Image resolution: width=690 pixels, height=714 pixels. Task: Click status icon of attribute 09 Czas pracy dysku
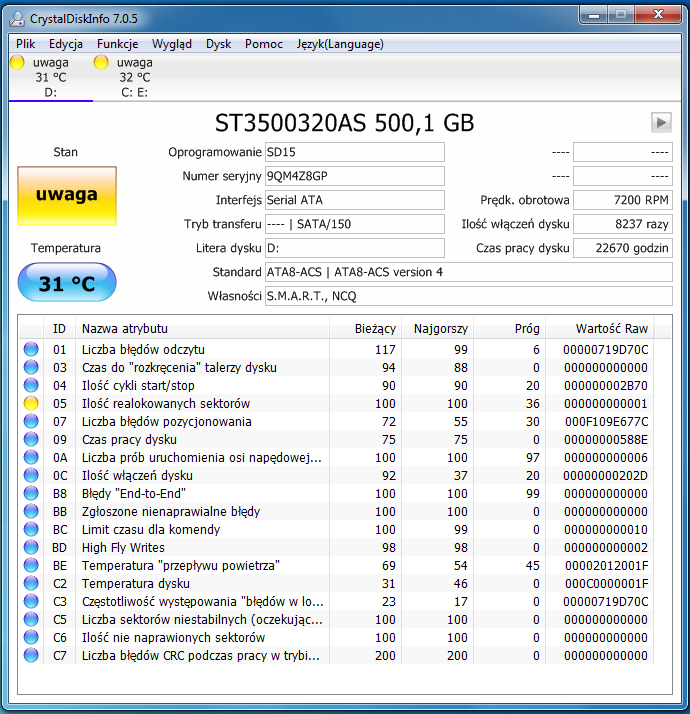coord(31,439)
